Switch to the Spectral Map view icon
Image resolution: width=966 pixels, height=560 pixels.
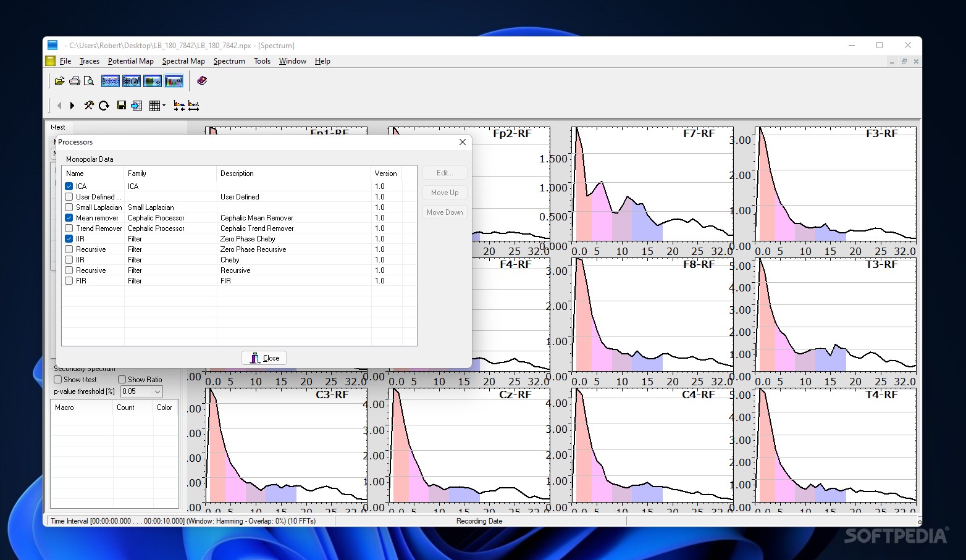[153, 81]
